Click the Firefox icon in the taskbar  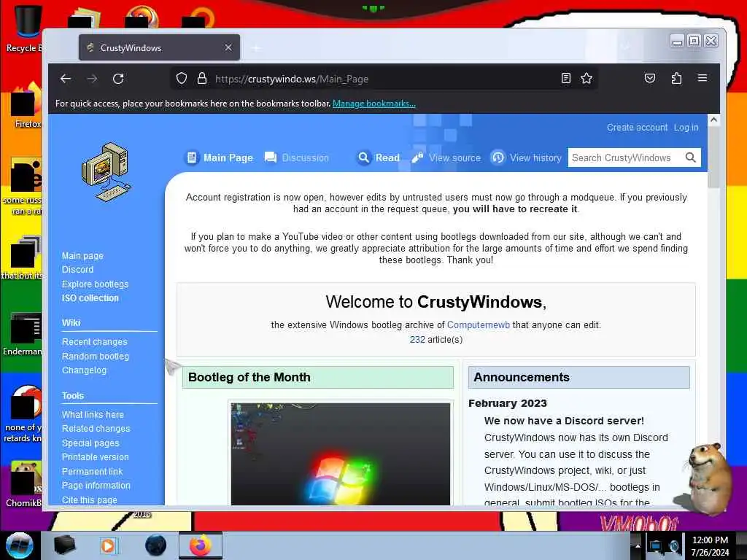pos(201,545)
